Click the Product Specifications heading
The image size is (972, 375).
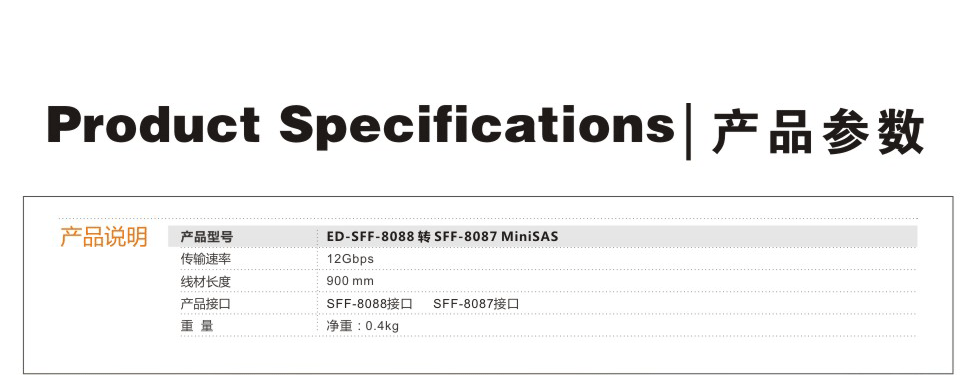(x=361, y=128)
